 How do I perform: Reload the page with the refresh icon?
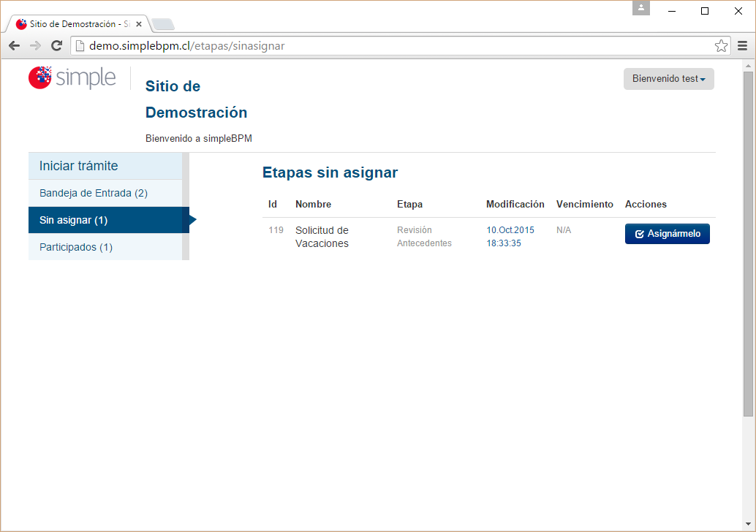pos(56,46)
